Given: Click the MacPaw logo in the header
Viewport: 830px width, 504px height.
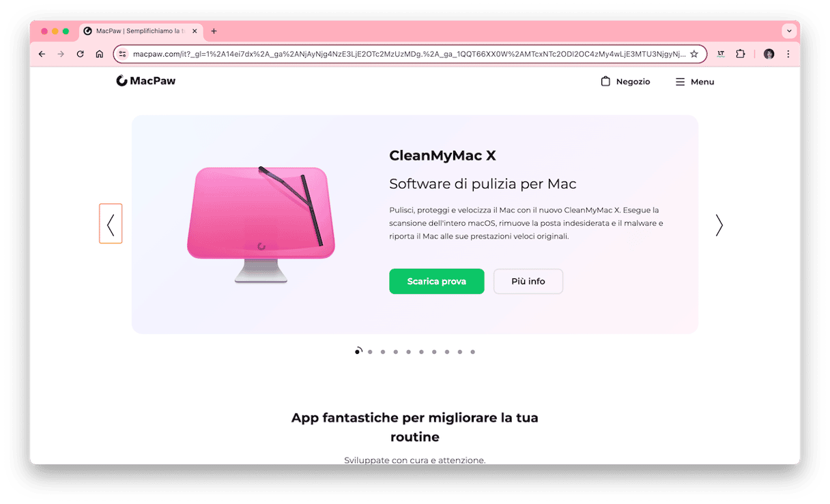Looking at the screenshot, I should pyautogui.click(x=146, y=81).
